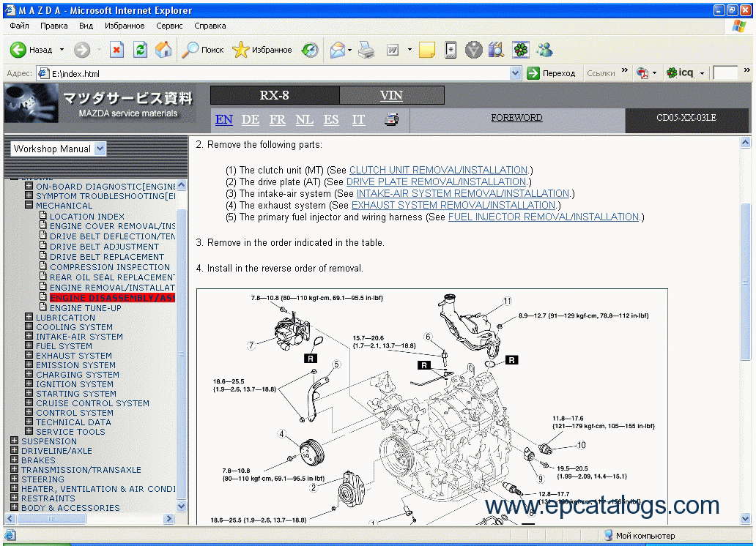This screenshot has height=546, width=756.
Task: Click the icq bar flower logo
Action: coord(672,72)
